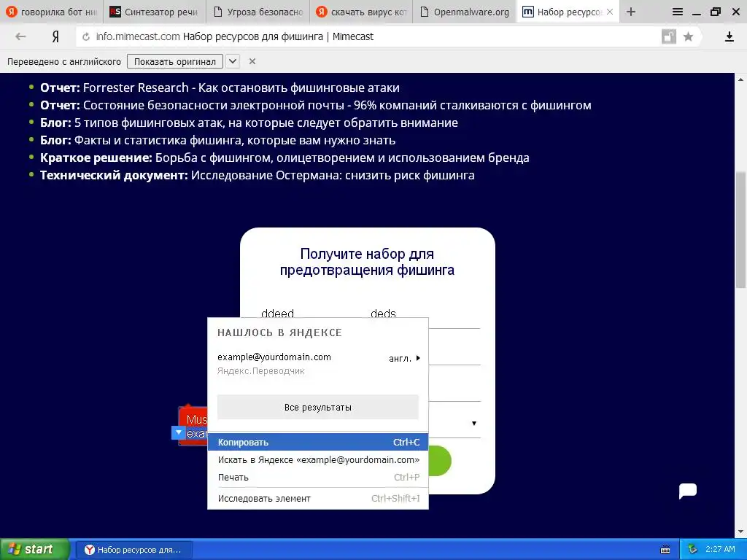Click Яндекс.Переводчик label
747x560 pixels.
pyautogui.click(x=260, y=371)
